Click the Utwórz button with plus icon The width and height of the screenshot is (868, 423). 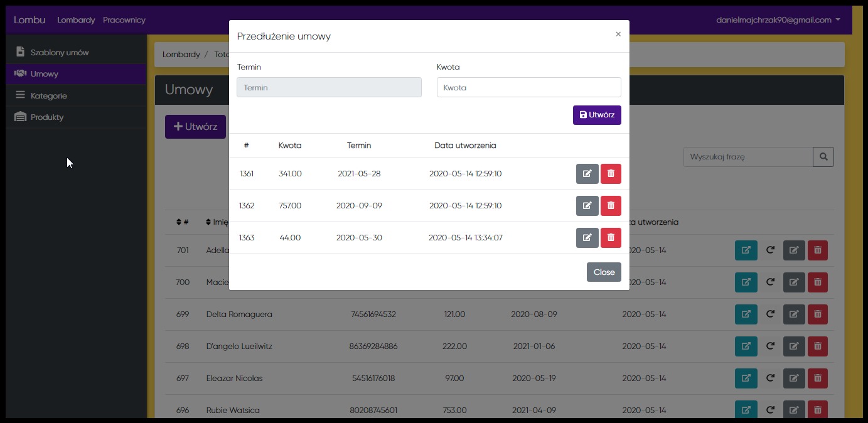tap(195, 127)
